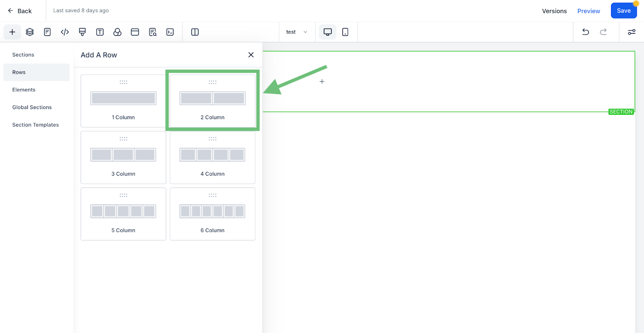This screenshot has width=644, height=333.
Task: Open the layers panel icon
Action: [30, 32]
